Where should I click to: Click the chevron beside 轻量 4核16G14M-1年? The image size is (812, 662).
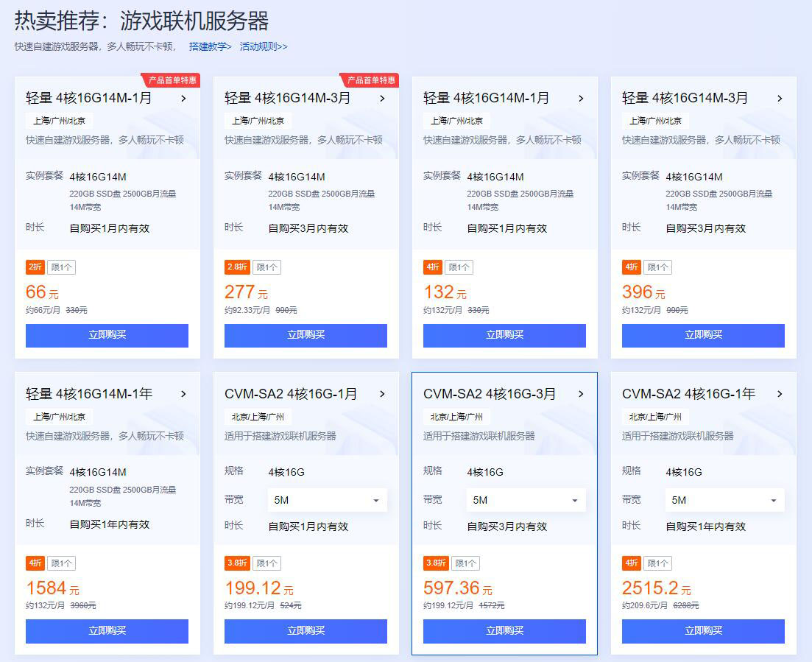183,394
